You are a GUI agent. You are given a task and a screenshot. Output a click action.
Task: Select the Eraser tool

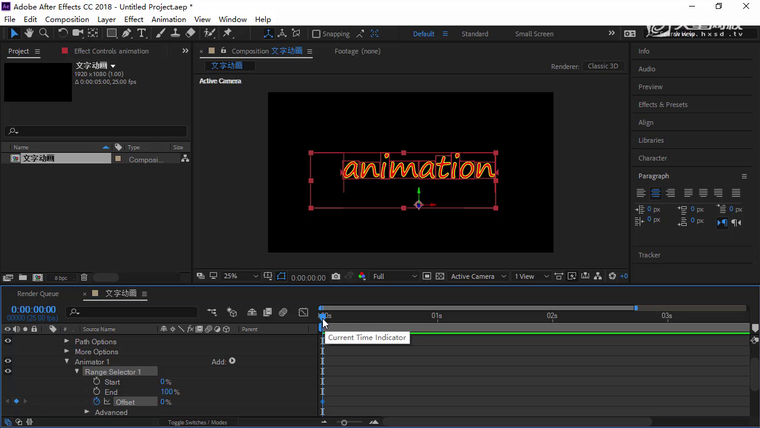(190, 33)
